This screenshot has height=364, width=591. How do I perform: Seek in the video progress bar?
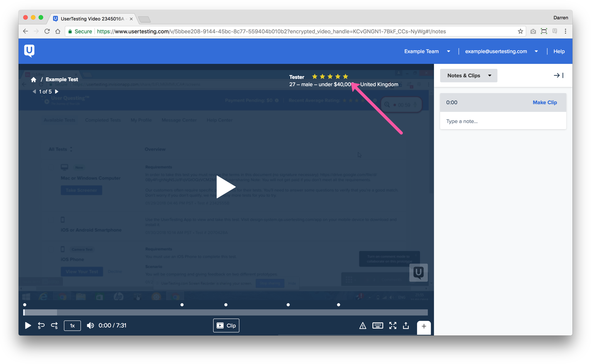[x=226, y=312]
